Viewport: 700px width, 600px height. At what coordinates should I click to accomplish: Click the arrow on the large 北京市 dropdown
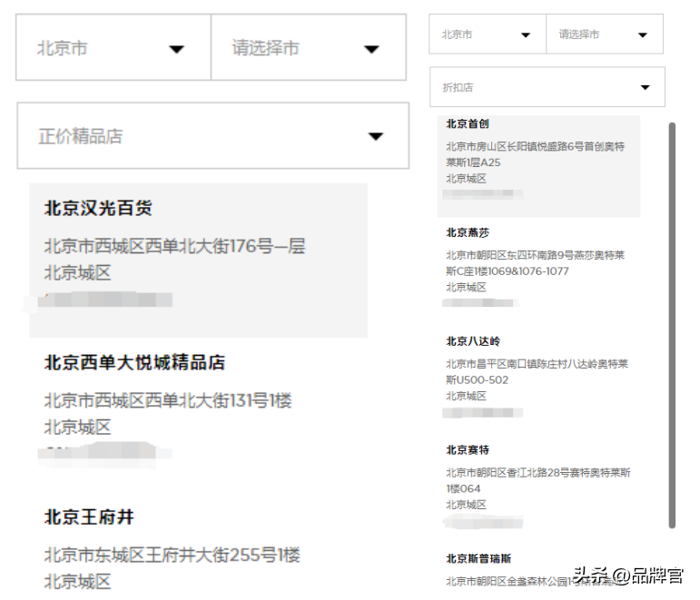[x=176, y=49]
